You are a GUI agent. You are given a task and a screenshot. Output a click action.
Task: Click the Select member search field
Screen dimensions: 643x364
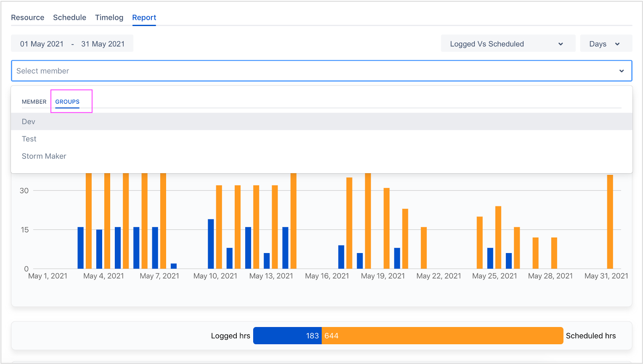coord(294,71)
